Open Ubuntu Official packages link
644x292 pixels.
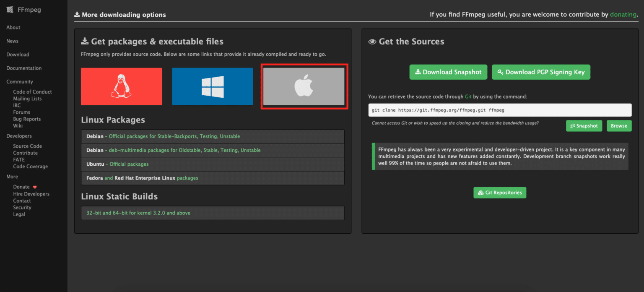129,164
